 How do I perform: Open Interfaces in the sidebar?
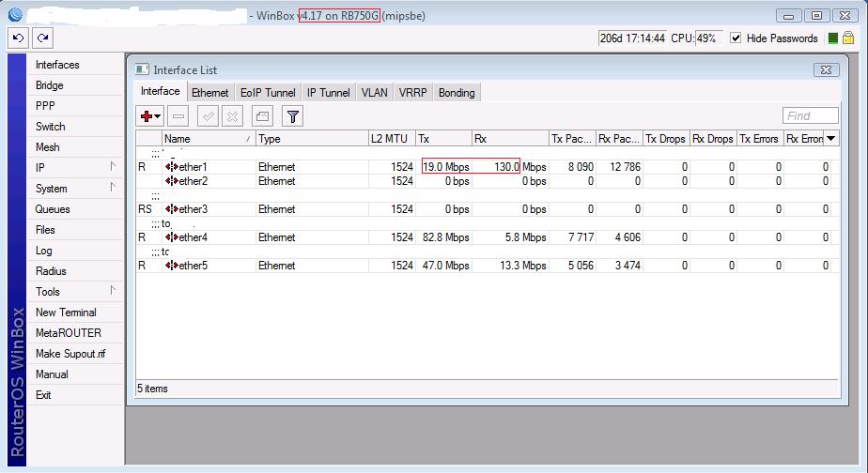click(x=57, y=65)
